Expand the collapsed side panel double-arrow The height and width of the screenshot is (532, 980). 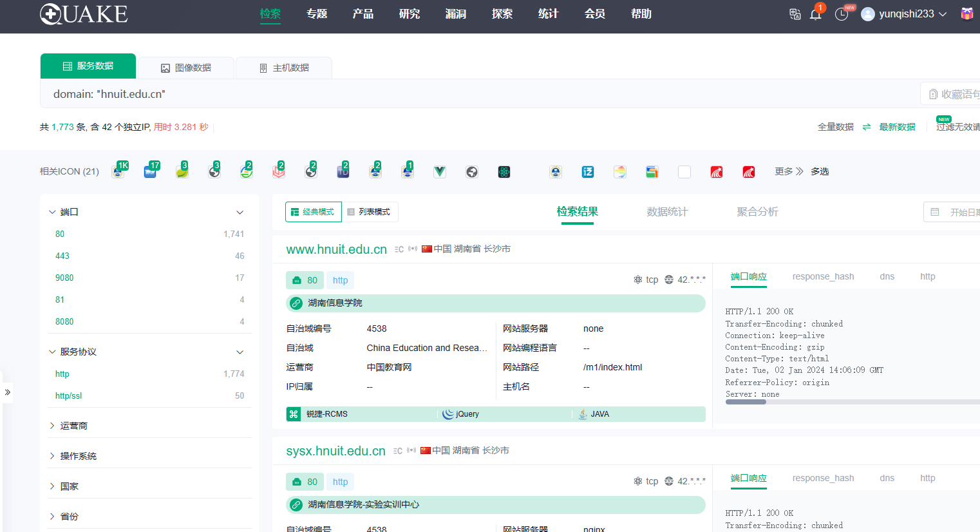click(x=7, y=392)
